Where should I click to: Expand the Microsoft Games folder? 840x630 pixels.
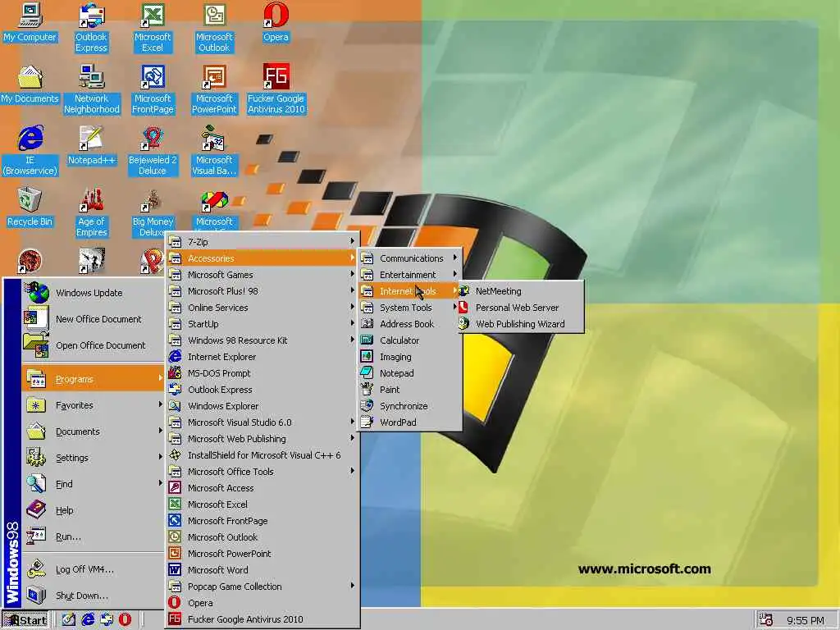click(262, 275)
